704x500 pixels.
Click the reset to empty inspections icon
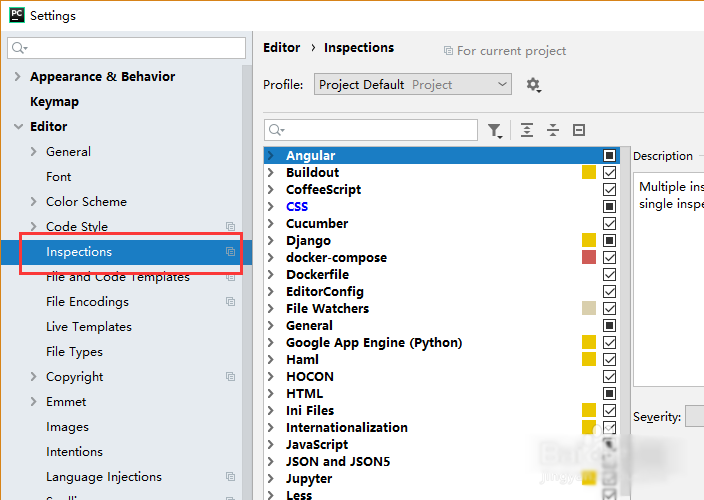tap(578, 130)
